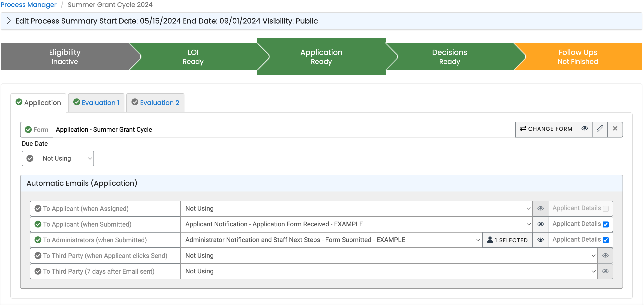Open the 1 SELECTED administrator recipients icon

click(507, 240)
